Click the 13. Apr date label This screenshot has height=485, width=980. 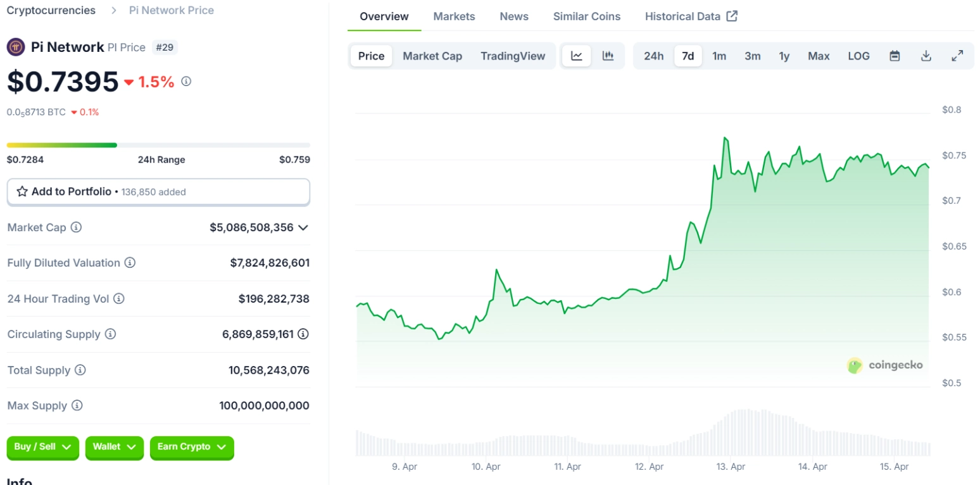click(x=730, y=467)
